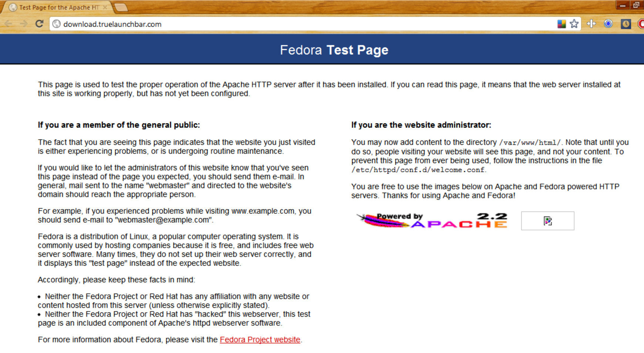Open the Fedora Project website link

260,340
